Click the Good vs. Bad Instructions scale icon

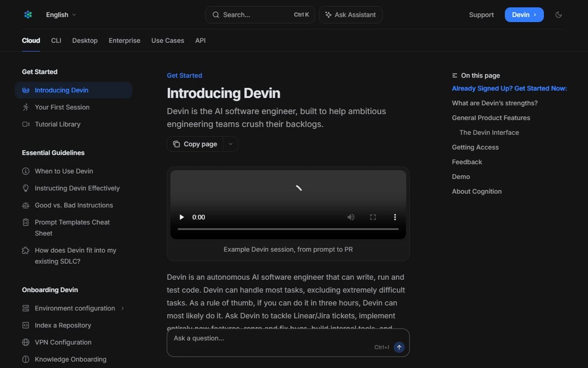coord(26,205)
